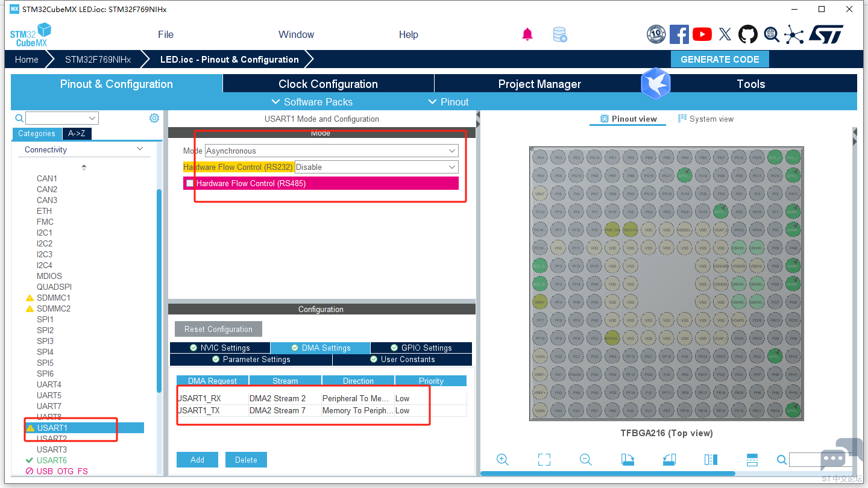Open the NVIC Settings tab
Screen dimensions: 868x488
(219, 348)
